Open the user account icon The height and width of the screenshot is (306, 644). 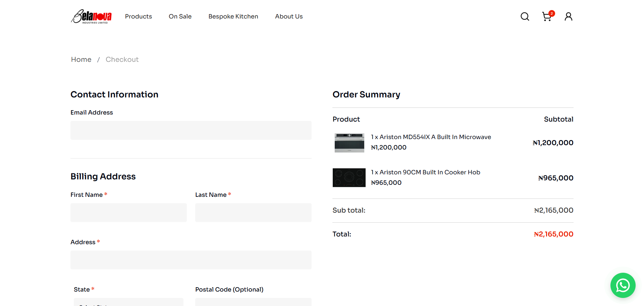pyautogui.click(x=568, y=16)
